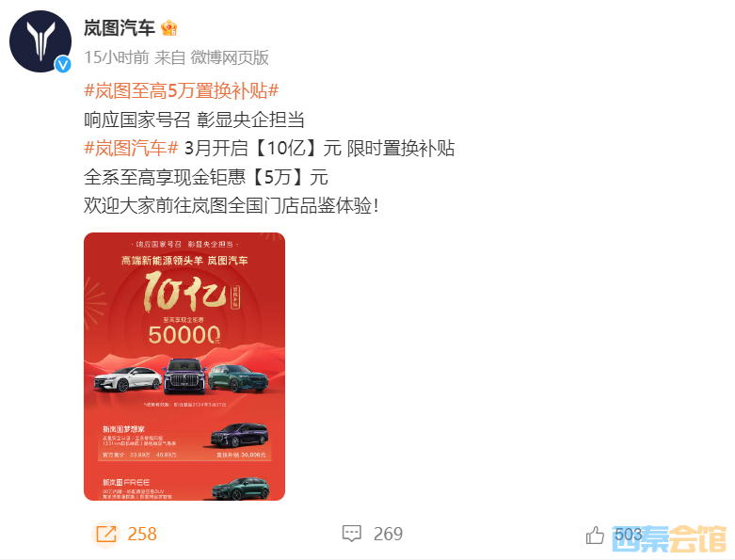Click the gold crown membership badge

pyautogui.click(x=168, y=28)
